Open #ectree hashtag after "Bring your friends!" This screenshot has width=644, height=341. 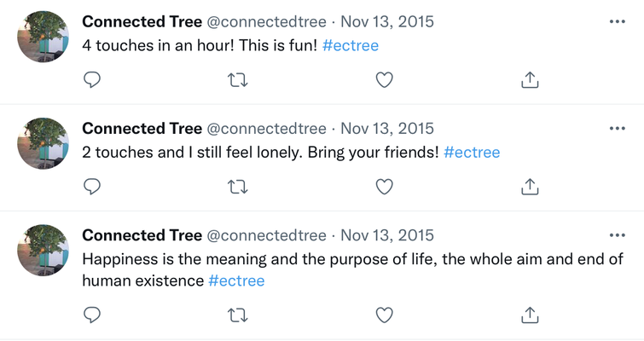coord(472,153)
